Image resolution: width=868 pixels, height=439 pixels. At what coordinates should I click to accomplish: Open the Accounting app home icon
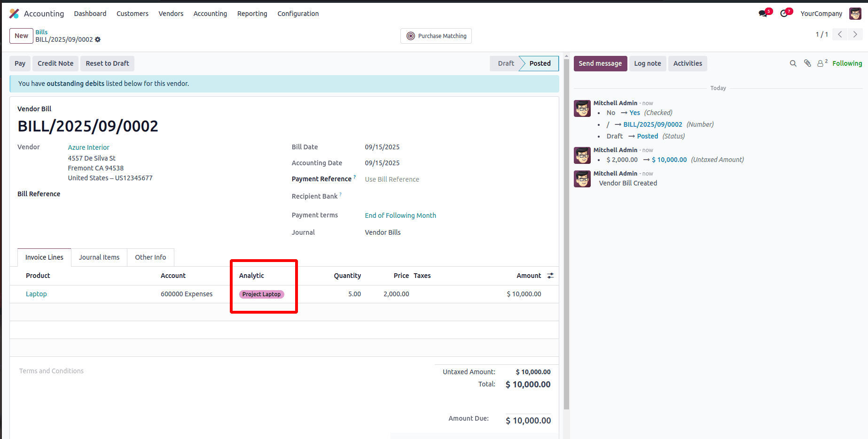[14, 14]
